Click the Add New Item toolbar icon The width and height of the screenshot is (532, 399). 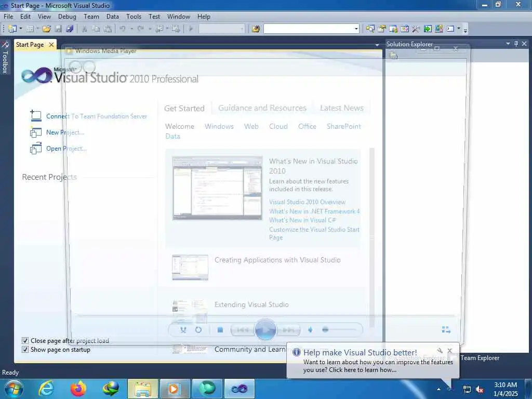point(30,29)
